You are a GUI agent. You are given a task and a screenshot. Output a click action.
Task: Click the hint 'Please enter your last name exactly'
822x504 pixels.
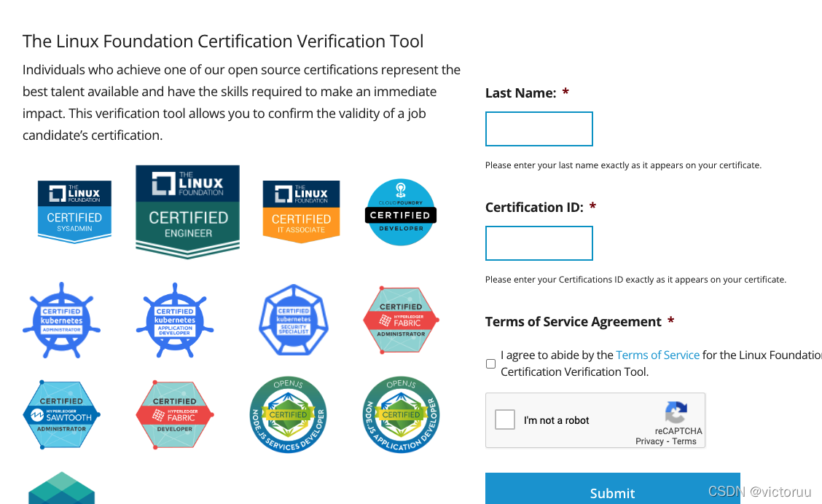pyautogui.click(x=623, y=165)
